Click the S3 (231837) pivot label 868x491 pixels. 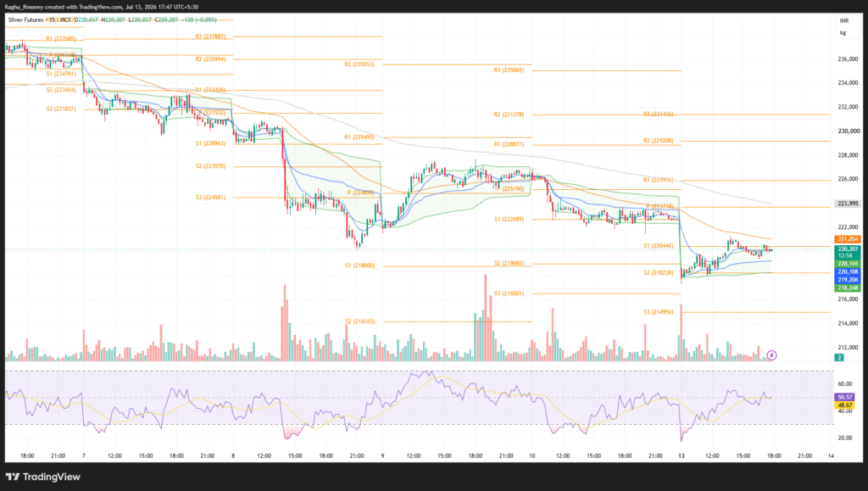pos(61,109)
